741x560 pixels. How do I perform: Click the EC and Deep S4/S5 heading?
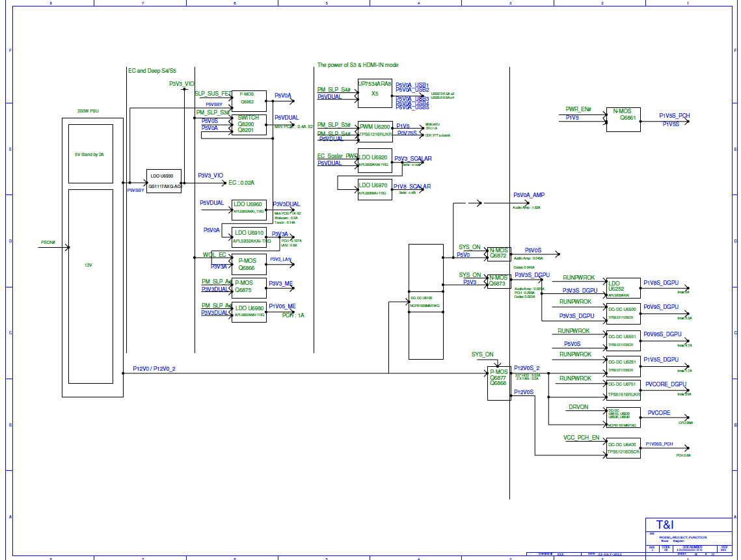[152, 71]
